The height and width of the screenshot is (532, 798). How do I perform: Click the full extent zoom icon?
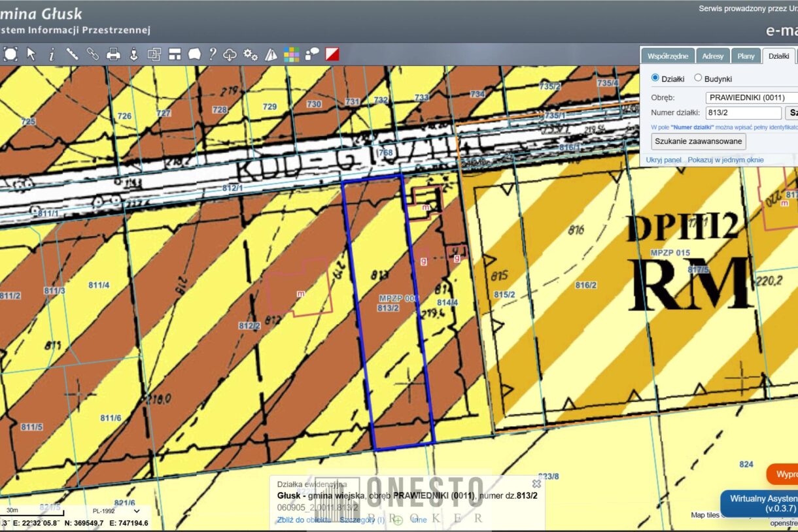tap(10, 54)
